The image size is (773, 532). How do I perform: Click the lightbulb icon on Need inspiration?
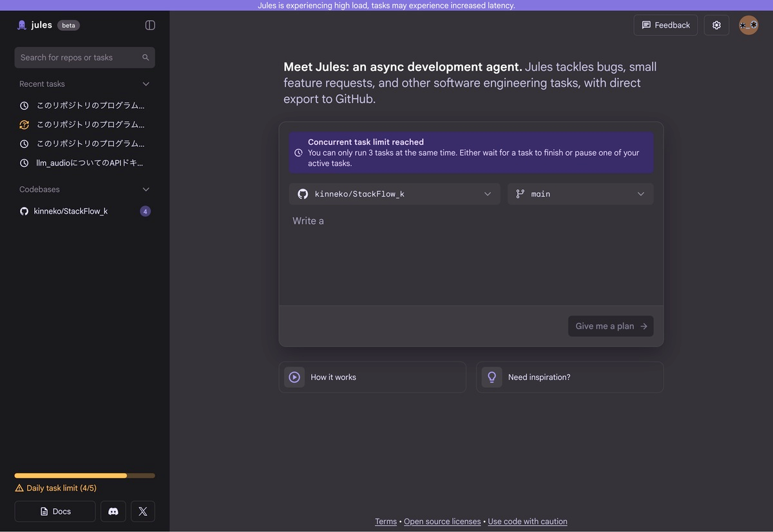click(x=491, y=377)
